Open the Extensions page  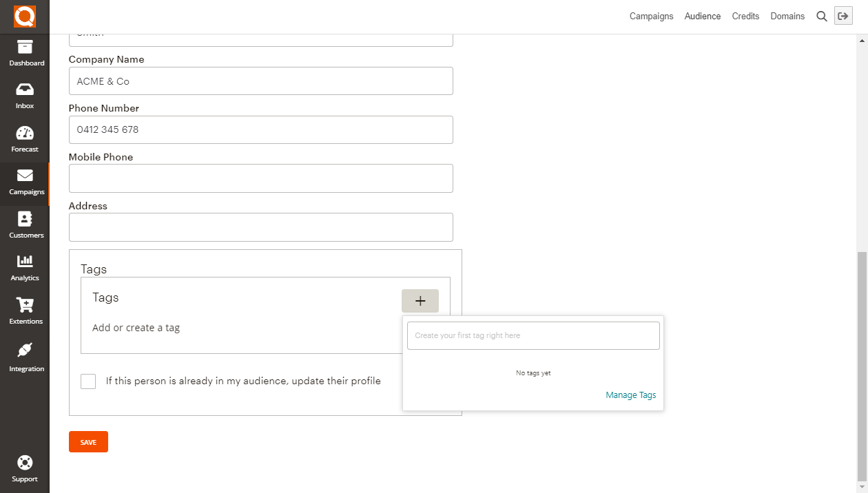(25, 310)
